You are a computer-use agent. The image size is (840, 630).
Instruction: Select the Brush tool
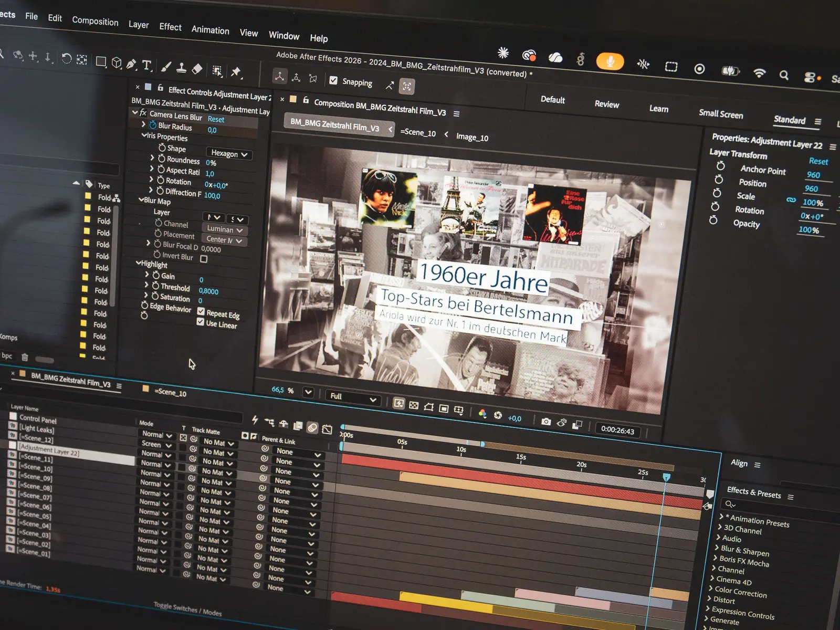pyautogui.click(x=166, y=67)
